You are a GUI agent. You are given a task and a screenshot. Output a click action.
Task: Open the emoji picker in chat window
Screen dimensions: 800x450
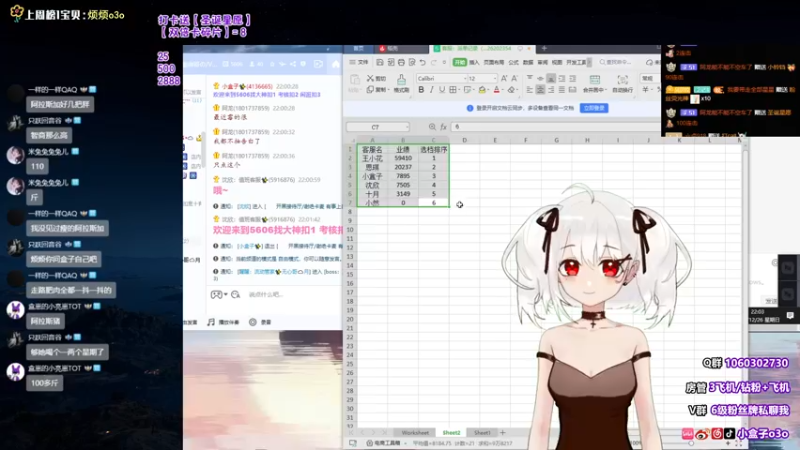[x=236, y=294]
